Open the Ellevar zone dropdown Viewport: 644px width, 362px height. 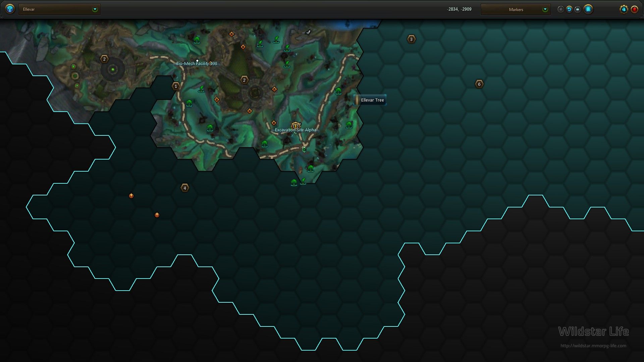60,9
